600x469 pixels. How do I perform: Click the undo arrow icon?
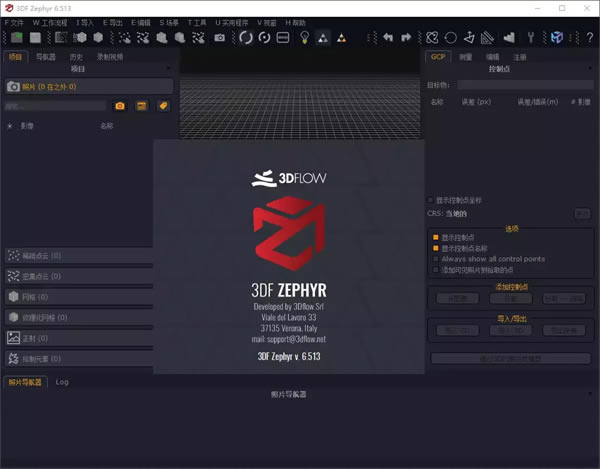388,37
